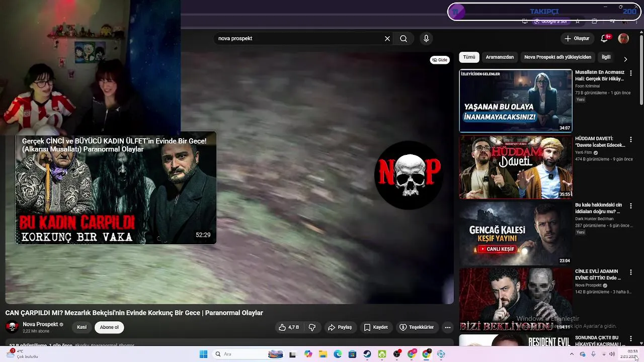Screen dimensions: 644x362
Task: Select the 'Aramanızdan' filter chip
Action: click(x=500, y=57)
